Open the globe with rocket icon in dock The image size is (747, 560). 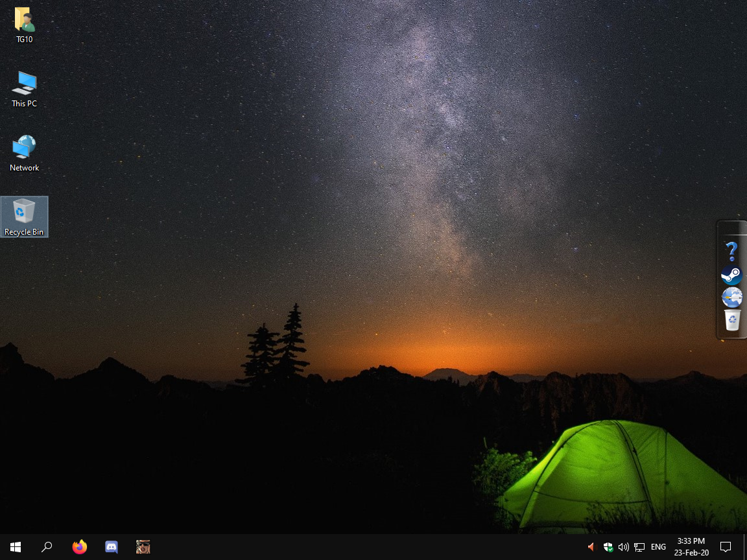point(731,297)
